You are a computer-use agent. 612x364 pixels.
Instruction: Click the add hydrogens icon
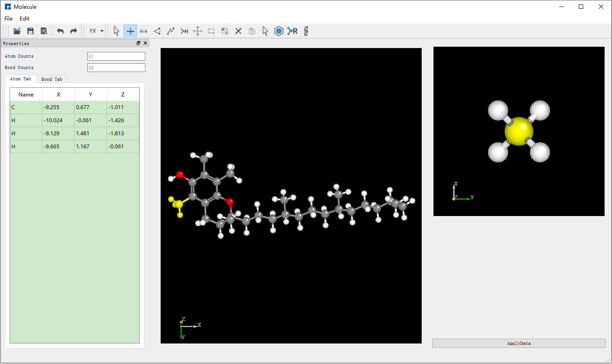coord(184,31)
